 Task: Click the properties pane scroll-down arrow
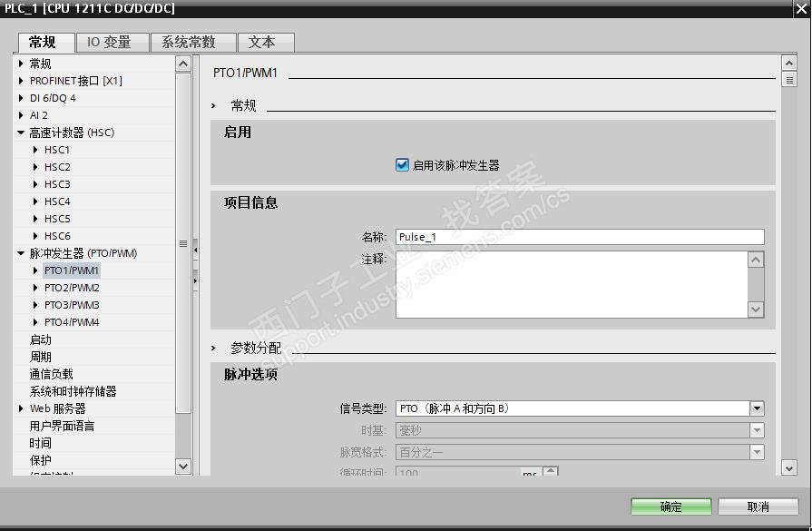coord(788,467)
